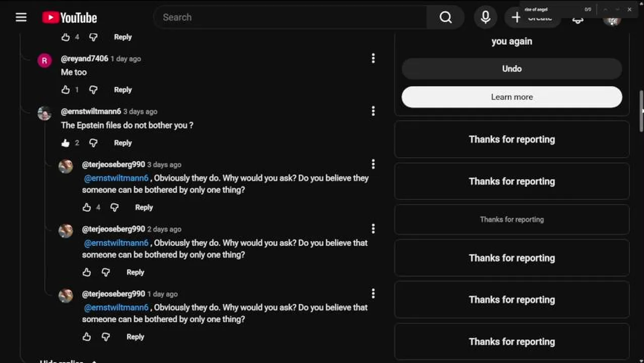Click "The Epstein files do not bother you ?" text

pyautogui.click(x=127, y=125)
